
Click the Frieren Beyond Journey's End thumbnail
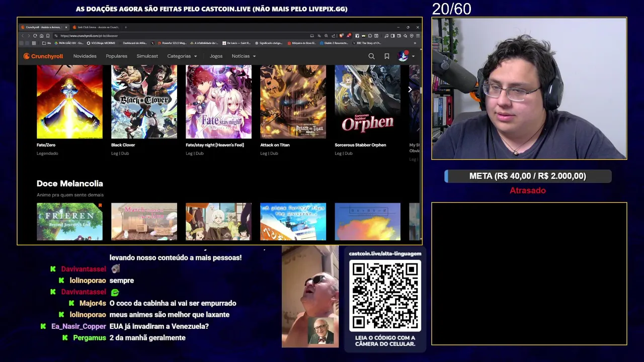69,222
